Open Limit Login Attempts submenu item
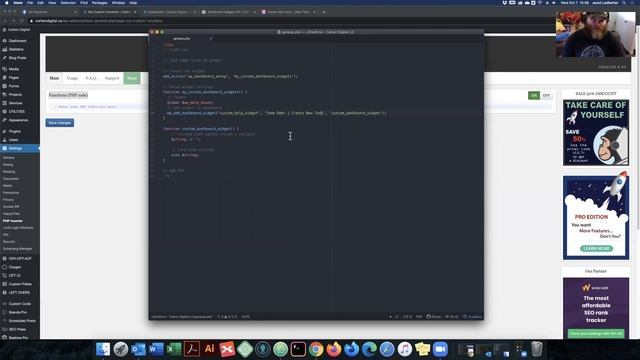The image size is (640, 360). point(18,228)
